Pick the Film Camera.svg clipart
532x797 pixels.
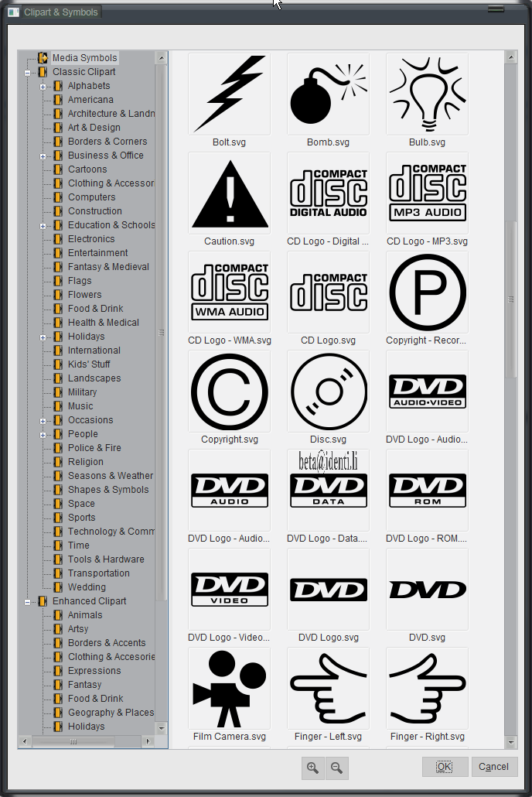229,689
